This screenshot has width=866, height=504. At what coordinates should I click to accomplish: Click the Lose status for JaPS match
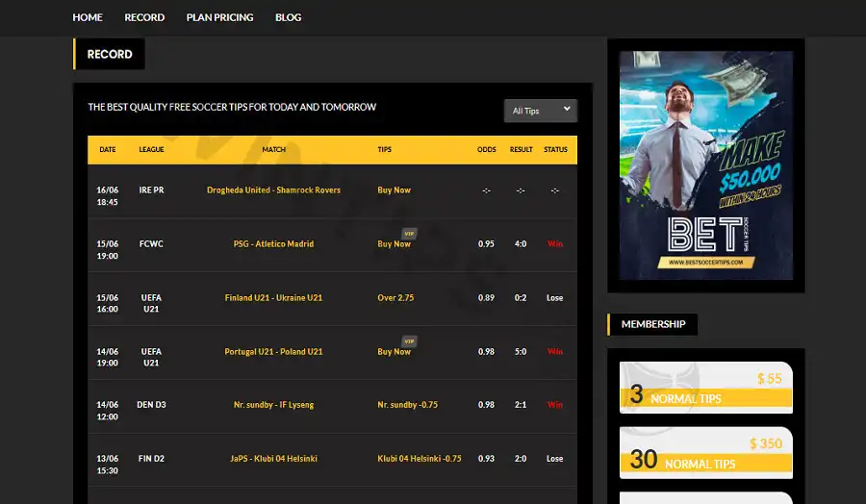pos(554,458)
